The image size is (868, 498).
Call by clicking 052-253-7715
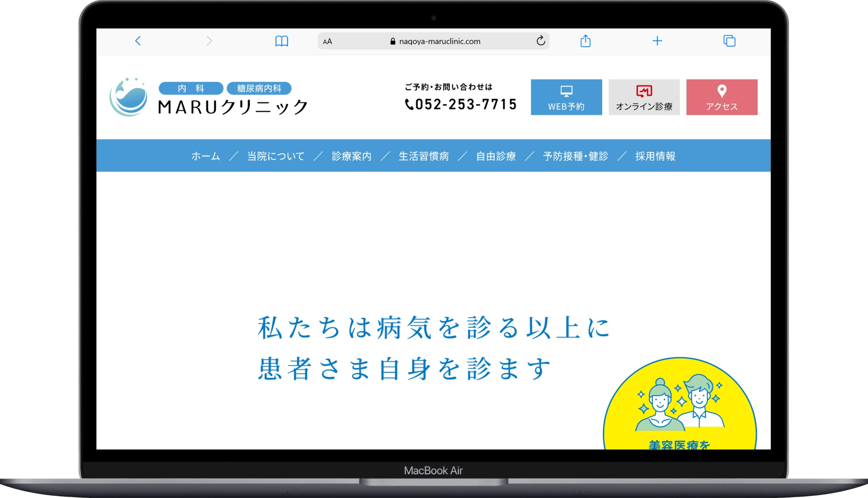[x=466, y=104]
